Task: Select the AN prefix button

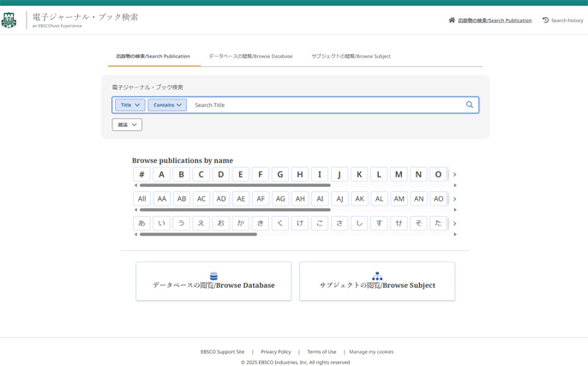Action: click(418, 199)
